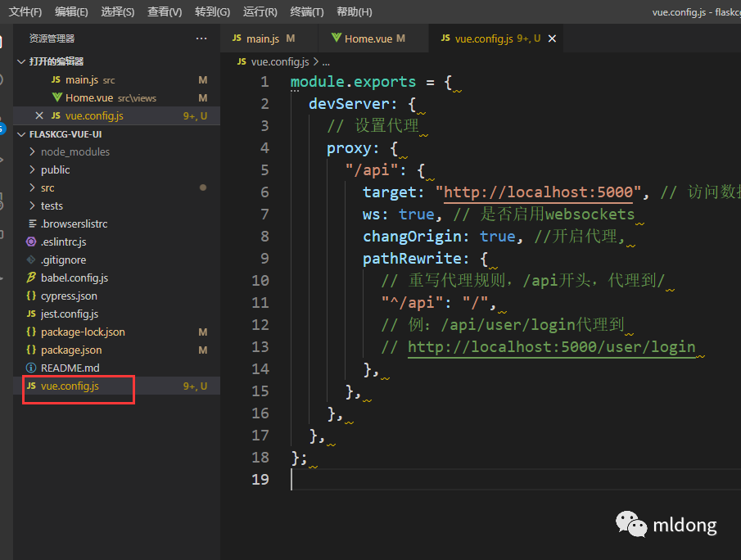Open the explorer panel more actions ellipsis
741x560 pixels.
[x=201, y=38]
